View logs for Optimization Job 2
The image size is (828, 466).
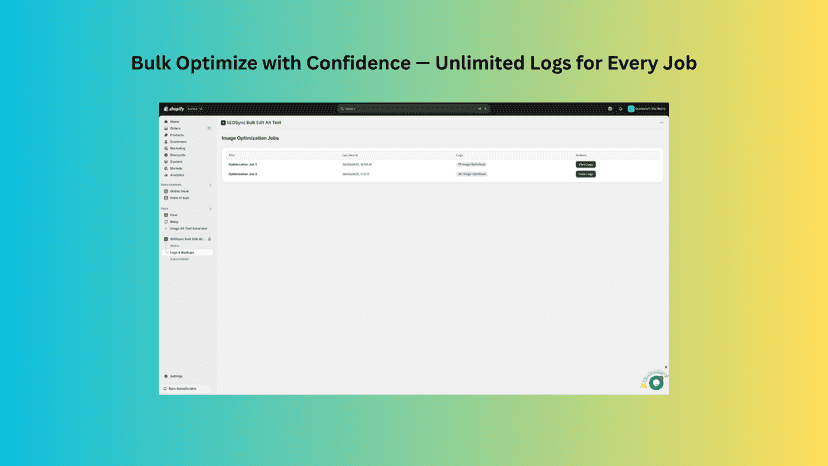pyautogui.click(x=586, y=174)
